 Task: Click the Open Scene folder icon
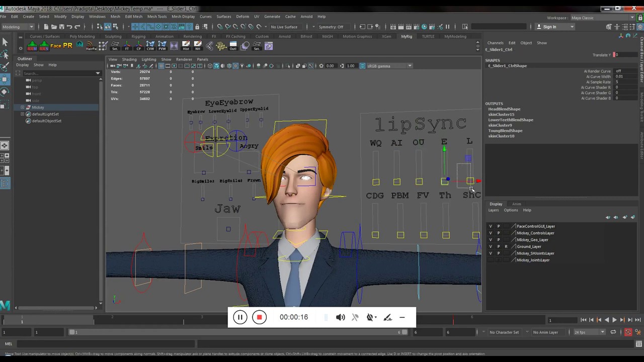[54, 27]
